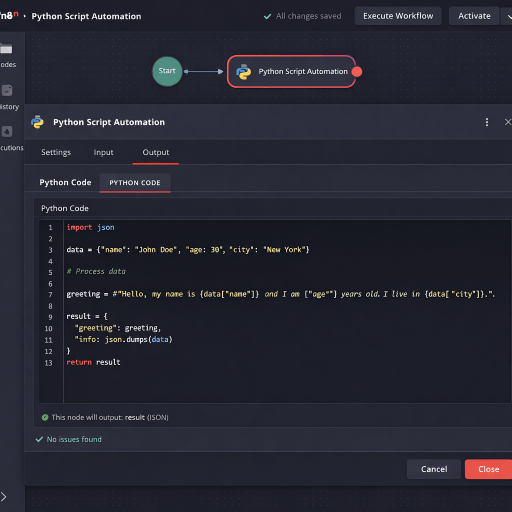Click the Cancel button

tap(434, 469)
